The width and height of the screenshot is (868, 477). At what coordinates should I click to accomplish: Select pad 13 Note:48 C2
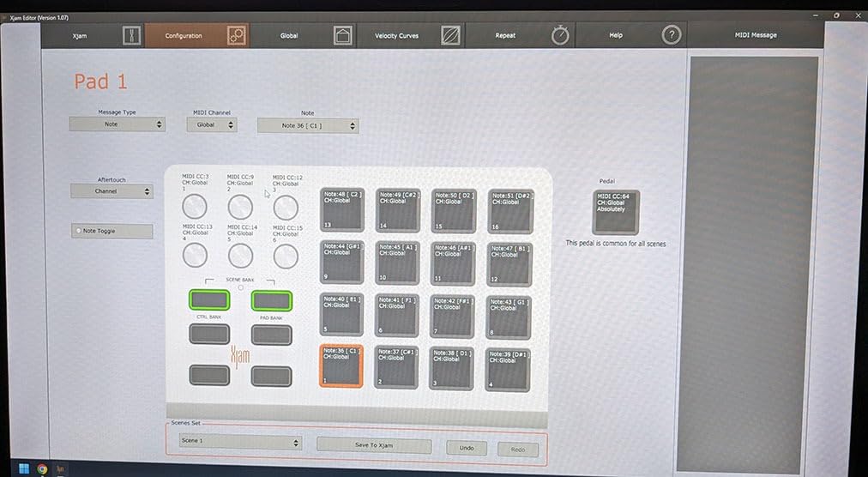(x=342, y=209)
